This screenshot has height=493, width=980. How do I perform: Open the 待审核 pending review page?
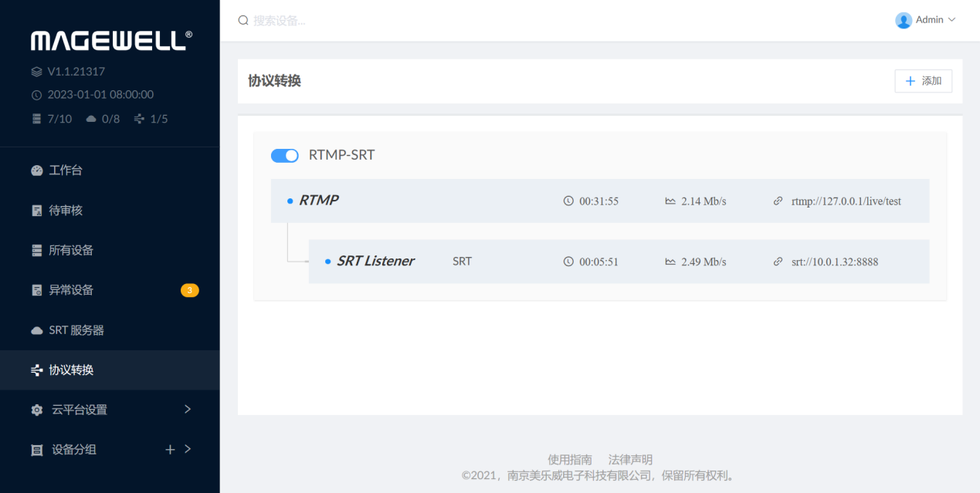66,211
